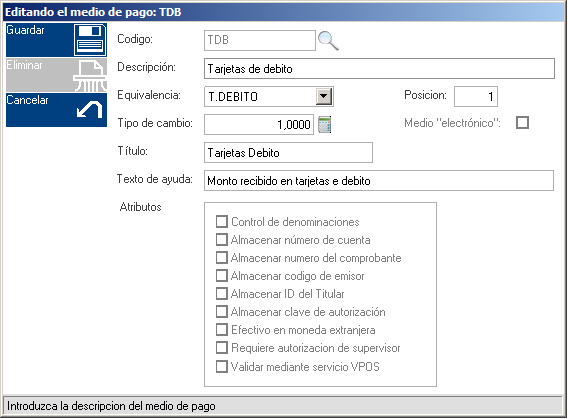Toggle Efectivo en moneda extranjera checkbox
The height and width of the screenshot is (419, 568).
point(222,330)
